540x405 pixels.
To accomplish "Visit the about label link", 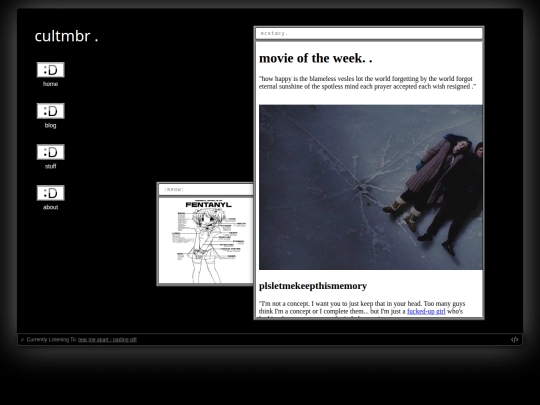I will (x=50, y=207).
